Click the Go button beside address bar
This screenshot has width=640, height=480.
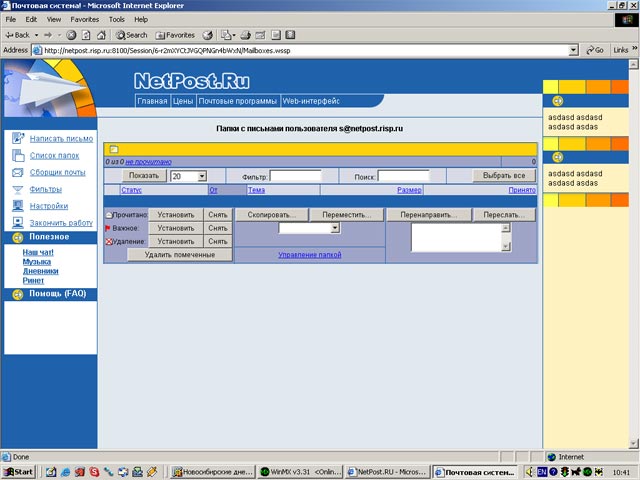[595, 50]
